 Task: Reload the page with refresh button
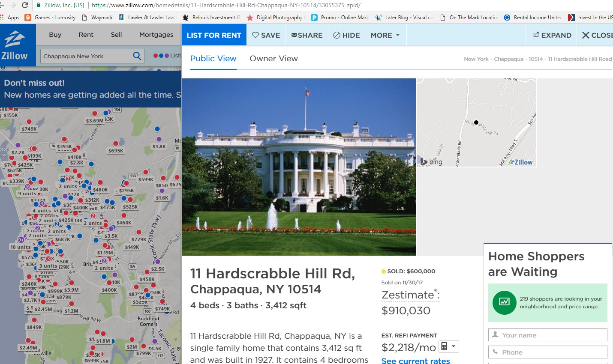point(25,5)
